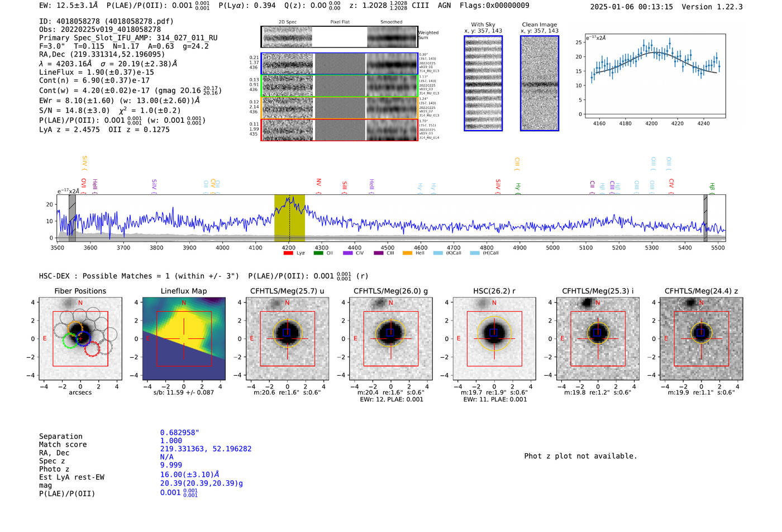The width and height of the screenshot is (782, 532).
Task: Select the blue-bordered fiber spectrum row
Action: [340, 64]
